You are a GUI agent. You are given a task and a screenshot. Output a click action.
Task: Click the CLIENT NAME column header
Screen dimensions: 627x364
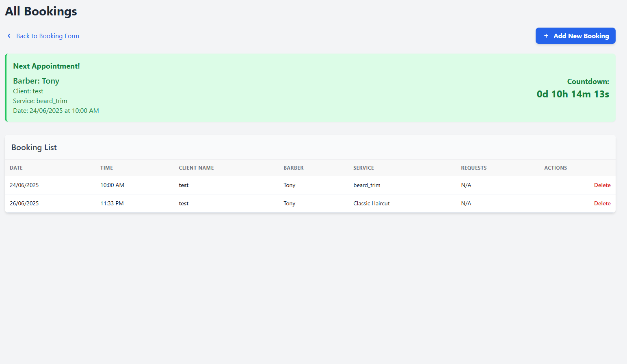196,168
